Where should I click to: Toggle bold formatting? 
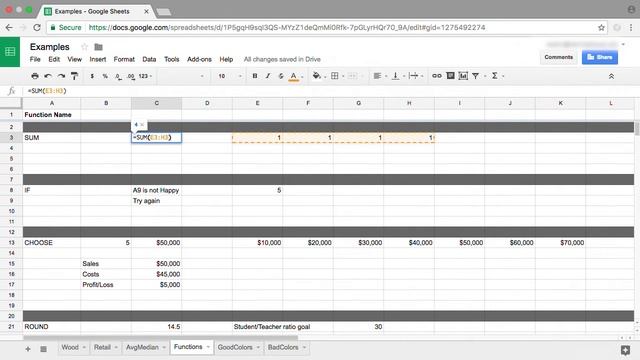(x=255, y=76)
